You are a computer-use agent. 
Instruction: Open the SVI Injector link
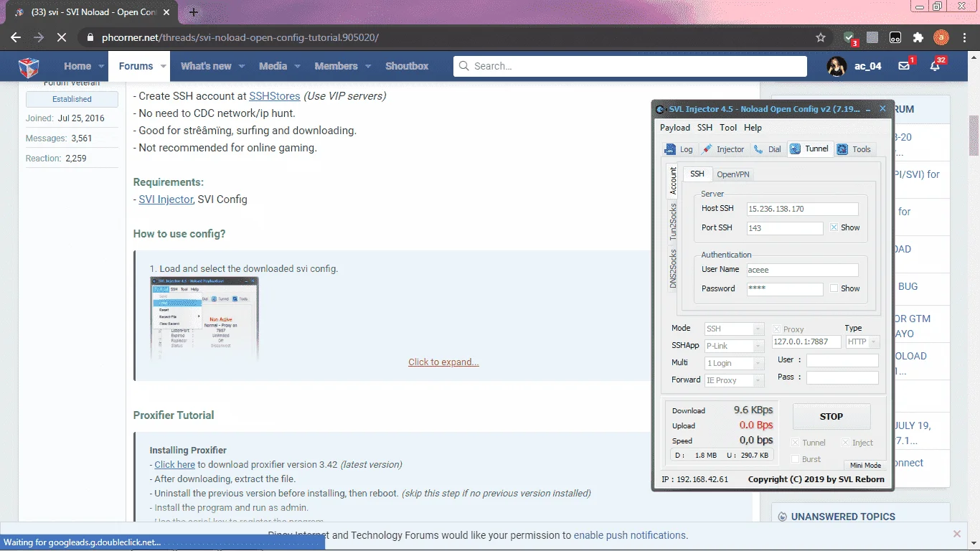point(166,199)
